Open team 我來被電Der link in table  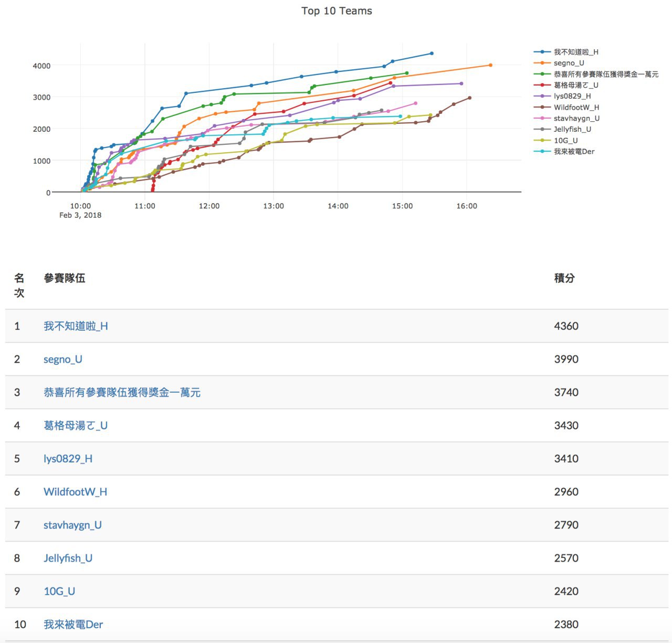click(73, 624)
